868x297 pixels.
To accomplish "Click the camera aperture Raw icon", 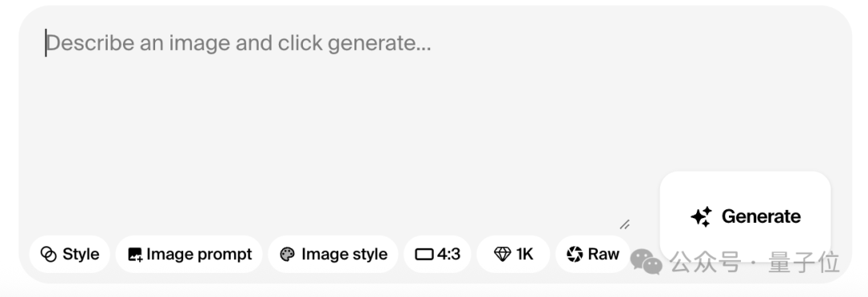I will click(x=575, y=254).
